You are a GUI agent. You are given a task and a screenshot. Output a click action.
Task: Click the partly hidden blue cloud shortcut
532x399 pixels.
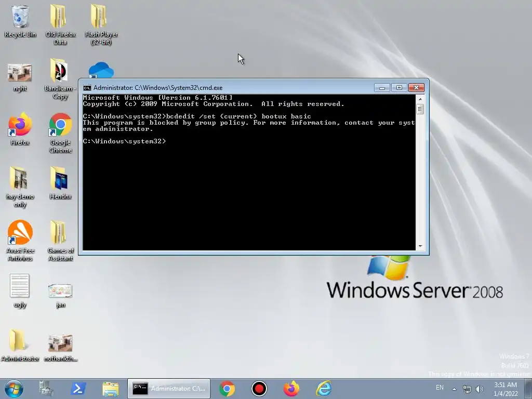(101, 70)
